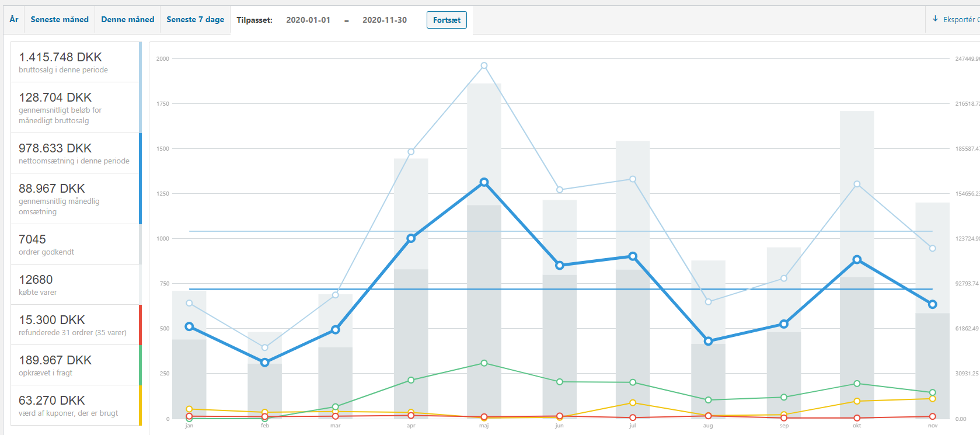
Task: Toggle the 7045 ordrer godkendt legend
Action: pyautogui.click(x=76, y=244)
